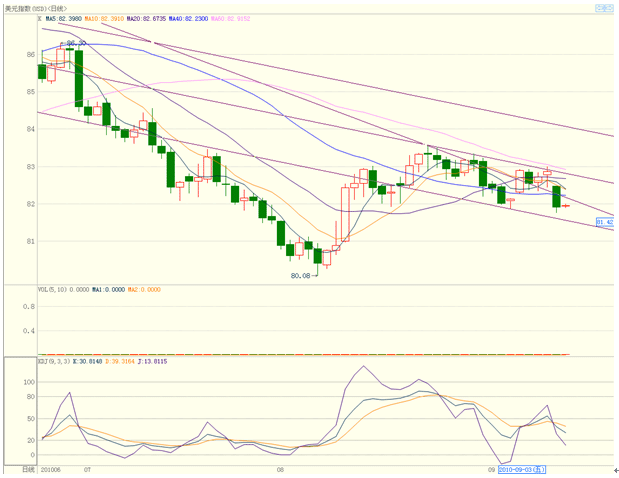Click the K:30.8148 value label
619x478 pixels.
87,361
